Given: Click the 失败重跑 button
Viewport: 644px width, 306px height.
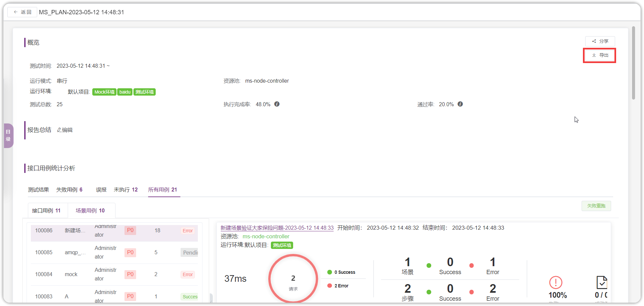Looking at the screenshot, I should pyautogui.click(x=596, y=206).
